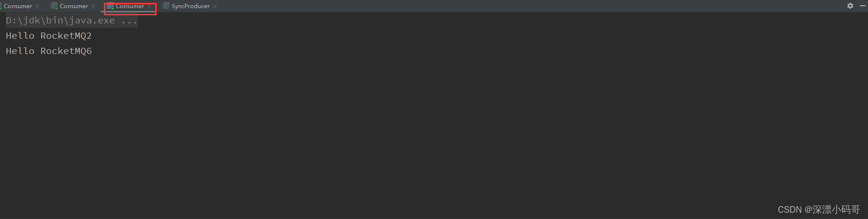Click the Hello RocketMQ2 output line

[48, 36]
